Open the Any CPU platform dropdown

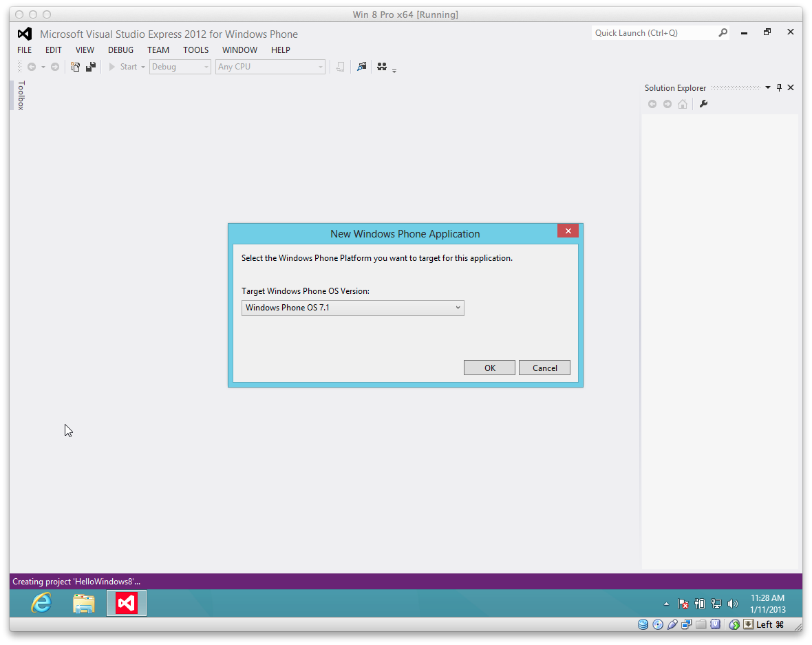[x=270, y=67]
